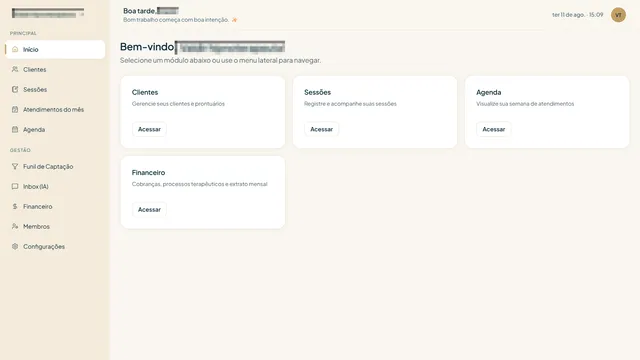Click the Financeiro card title
The height and width of the screenshot is (360, 640).
pyautogui.click(x=149, y=173)
